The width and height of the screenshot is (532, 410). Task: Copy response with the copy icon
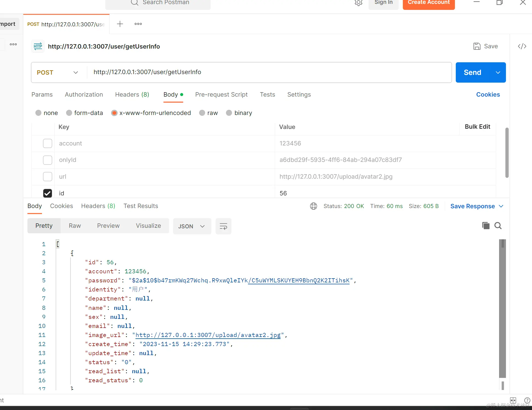pyautogui.click(x=486, y=226)
